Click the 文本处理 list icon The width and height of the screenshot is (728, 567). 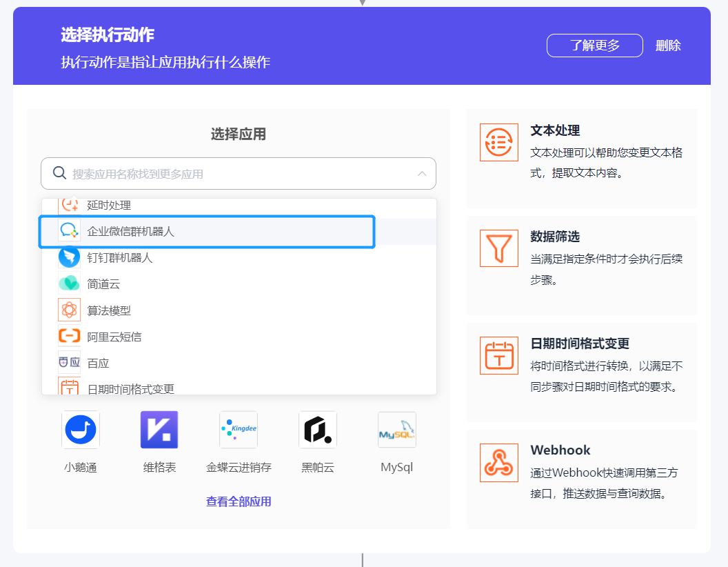pyautogui.click(x=499, y=142)
